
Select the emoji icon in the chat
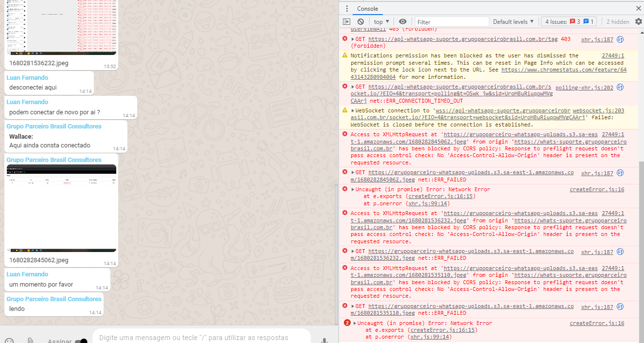click(9, 340)
